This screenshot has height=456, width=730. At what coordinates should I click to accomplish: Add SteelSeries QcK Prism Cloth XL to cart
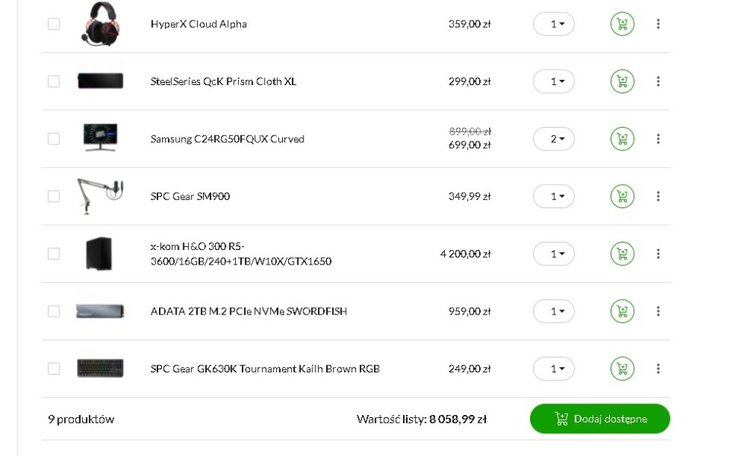pyautogui.click(x=622, y=81)
